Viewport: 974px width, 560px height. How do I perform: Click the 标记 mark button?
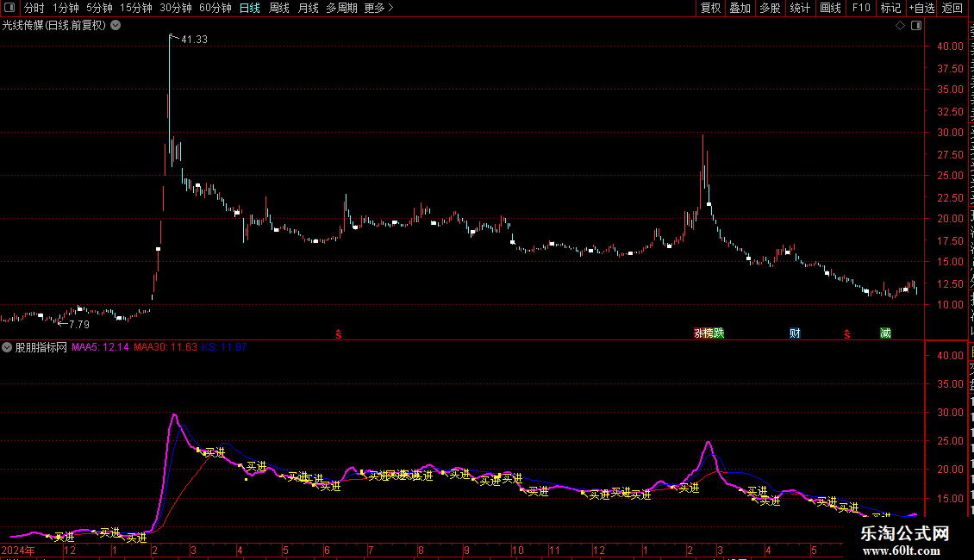[890, 8]
